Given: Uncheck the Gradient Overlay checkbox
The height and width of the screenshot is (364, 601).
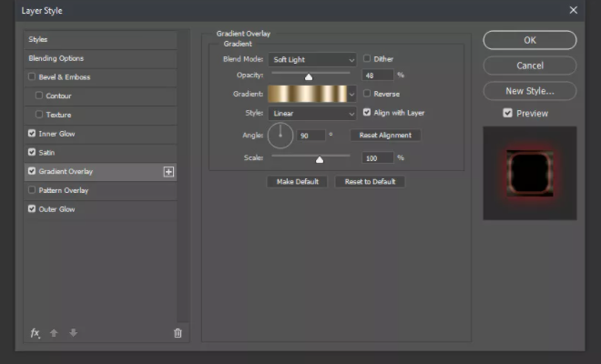Looking at the screenshot, I should point(32,171).
